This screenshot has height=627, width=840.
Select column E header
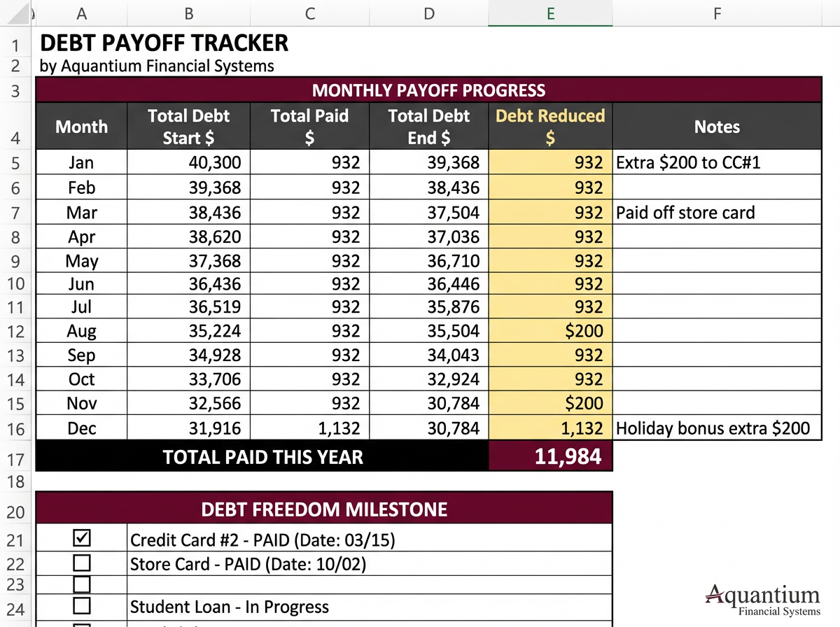[x=550, y=13]
